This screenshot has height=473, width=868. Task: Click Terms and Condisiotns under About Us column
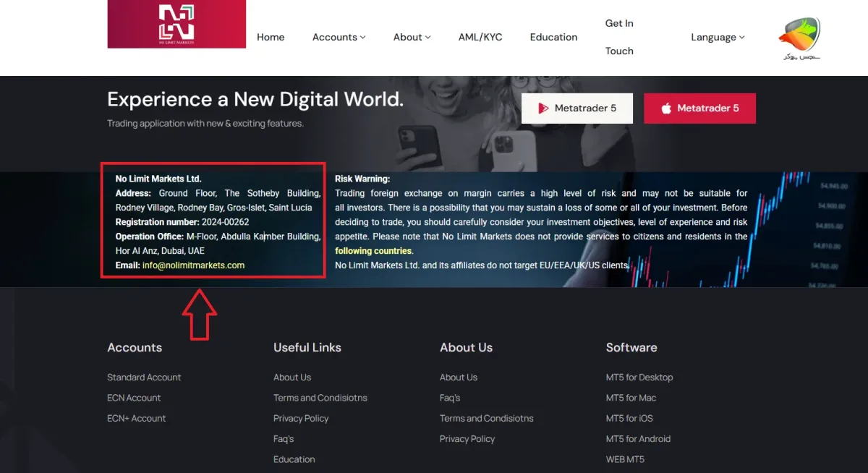(x=487, y=418)
